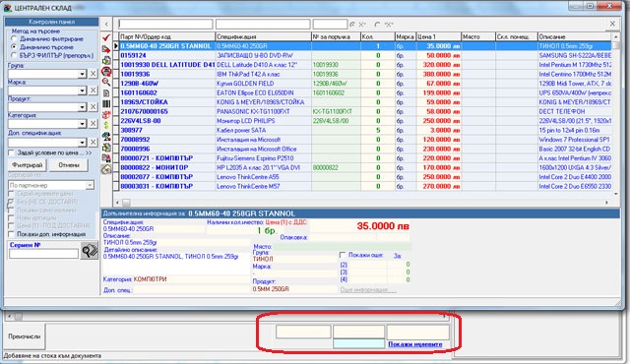The width and height of the screenshot is (630, 364).
Task: Sort by Цена 1 column header
Action: tap(438, 37)
